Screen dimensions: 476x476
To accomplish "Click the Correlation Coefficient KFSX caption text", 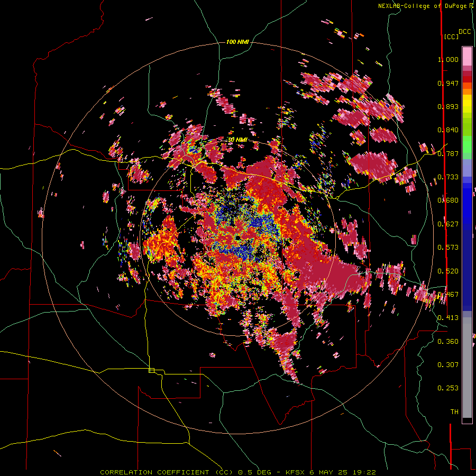I will 238,472.
